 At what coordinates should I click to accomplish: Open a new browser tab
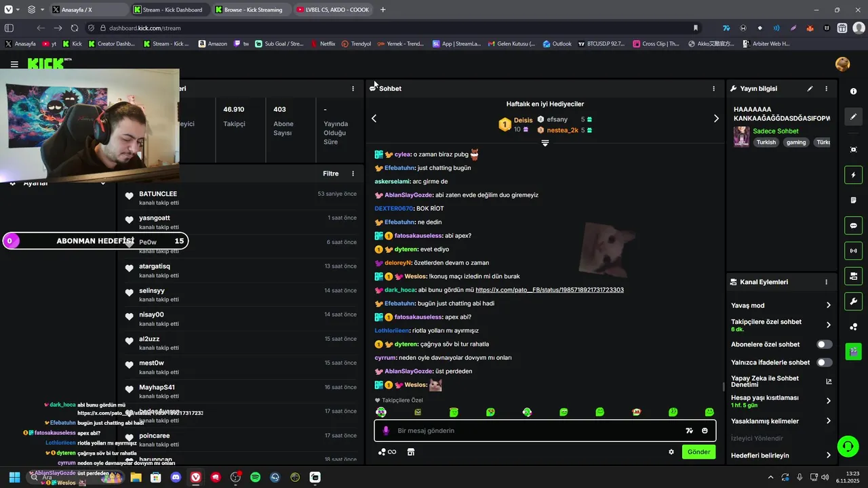383,9
